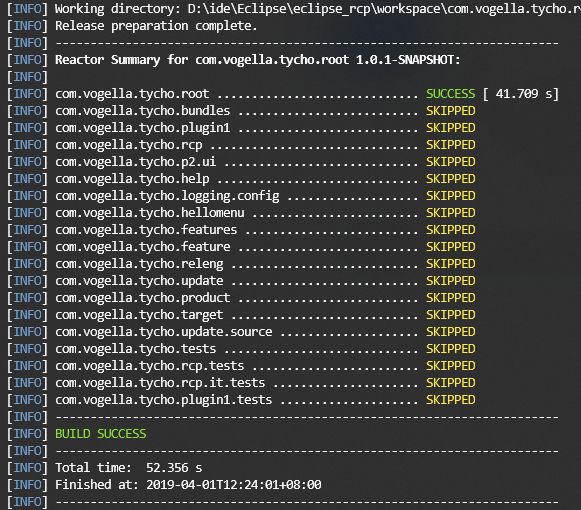
Task: Click the com.vogella.tycho.root module name
Action: (x=132, y=94)
